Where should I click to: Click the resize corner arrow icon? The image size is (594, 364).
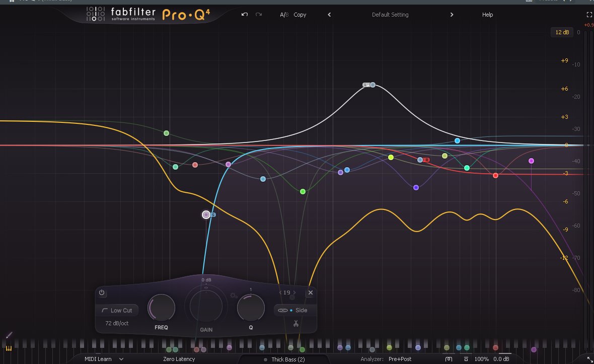[589, 359]
